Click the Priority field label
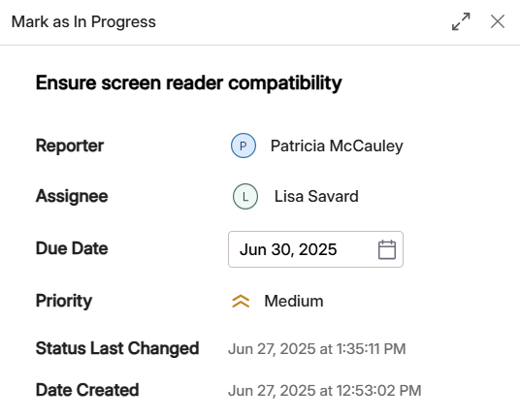This screenshot has width=520, height=420. point(64,301)
